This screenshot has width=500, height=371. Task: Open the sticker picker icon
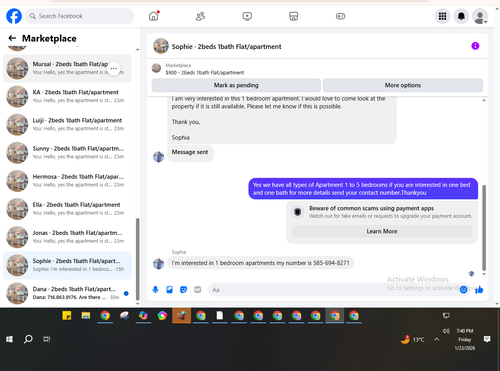tap(183, 290)
